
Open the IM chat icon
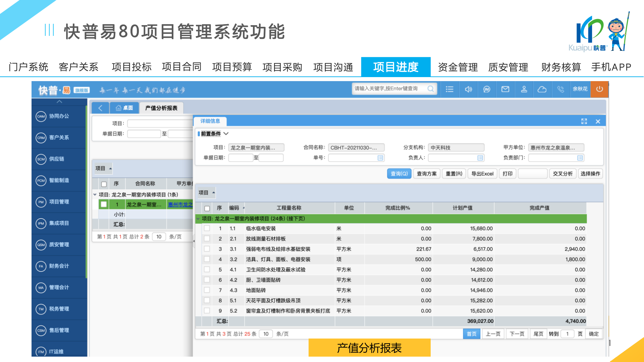pos(487,89)
